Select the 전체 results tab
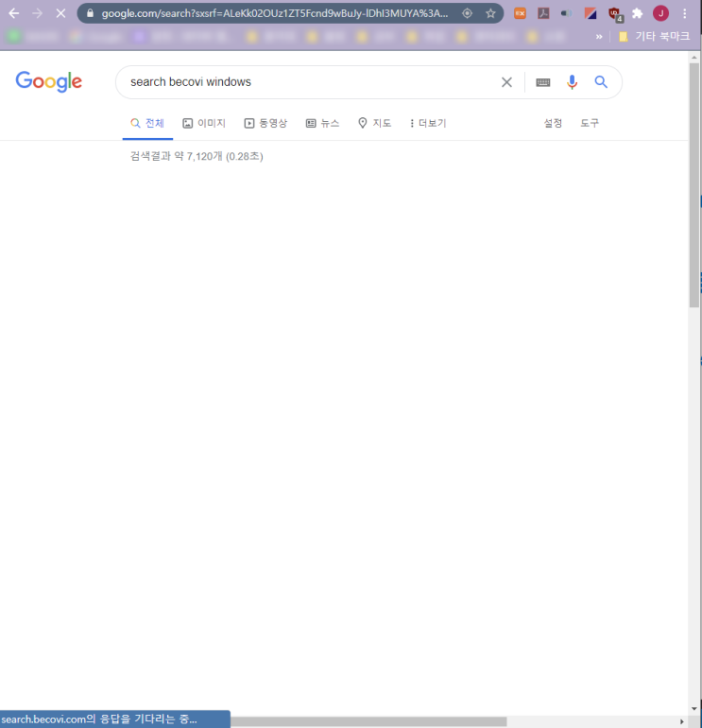Viewport: 702px width, 728px height. click(x=147, y=123)
